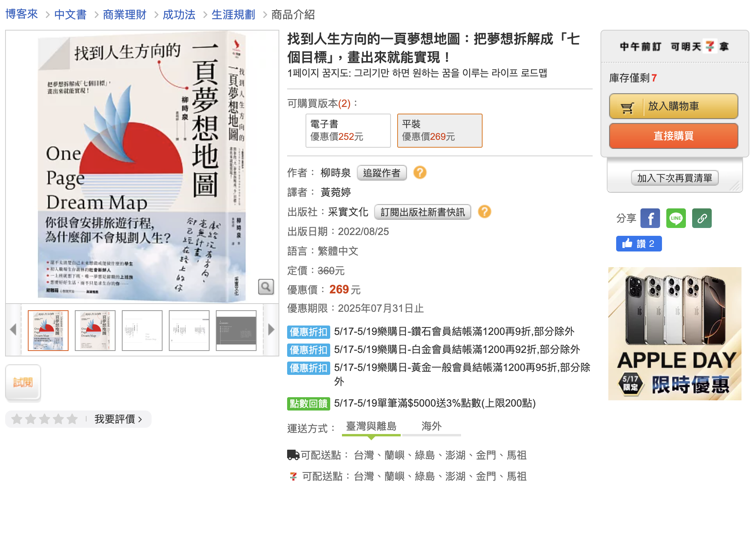
Task: Click the help icon beside 訂閱出版社新書快訊
Action: click(x=484, y=212)
